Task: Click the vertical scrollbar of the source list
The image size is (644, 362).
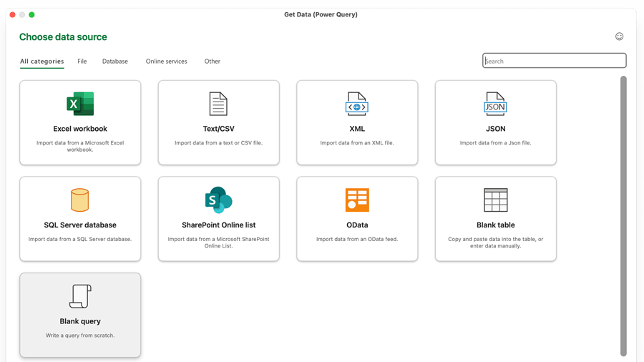Action: pos(623,216)
